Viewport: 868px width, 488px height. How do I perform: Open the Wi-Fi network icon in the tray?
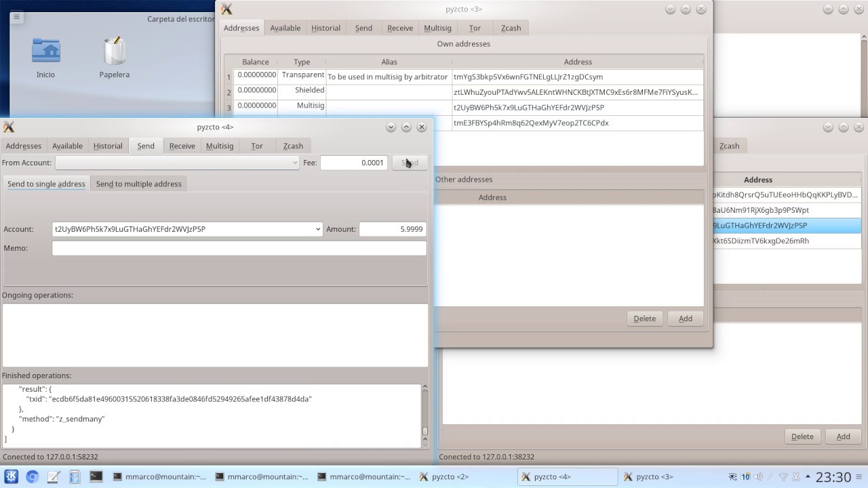click(x=783, y=476)
